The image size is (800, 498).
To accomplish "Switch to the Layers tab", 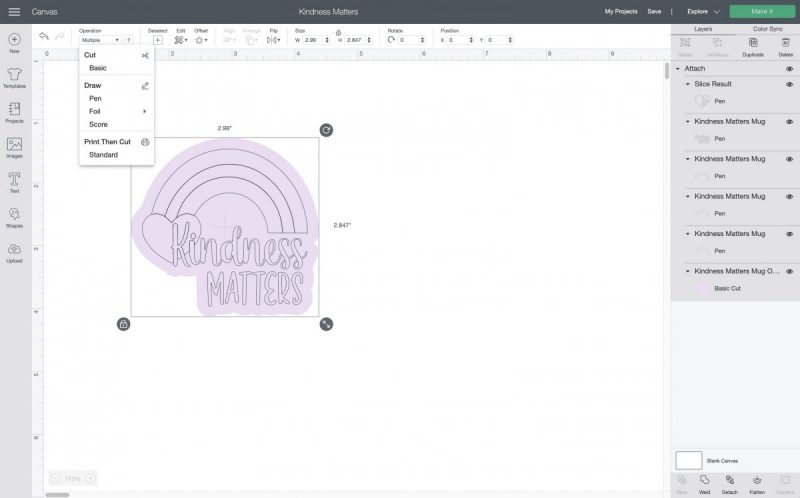I will pos(703,29).
